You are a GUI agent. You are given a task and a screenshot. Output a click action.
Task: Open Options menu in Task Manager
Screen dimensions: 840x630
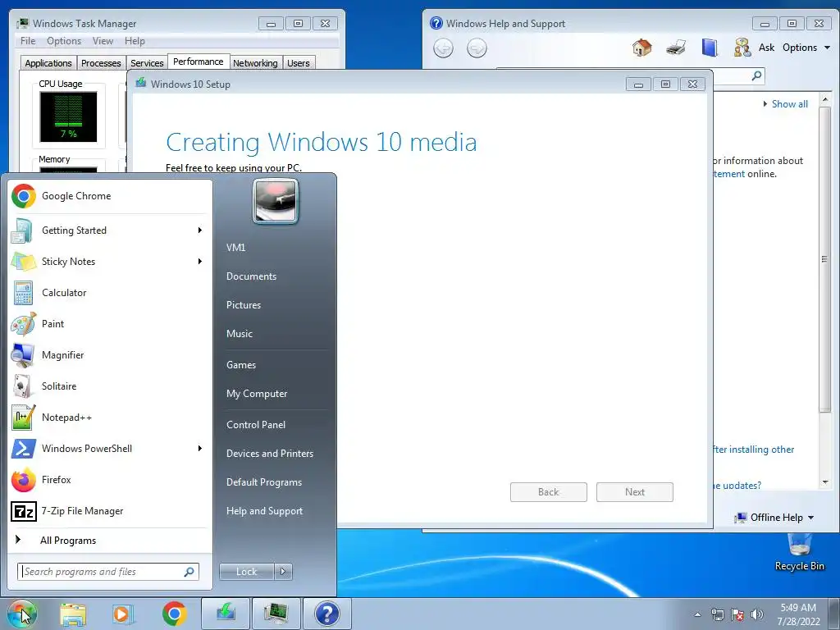(64, 41)
